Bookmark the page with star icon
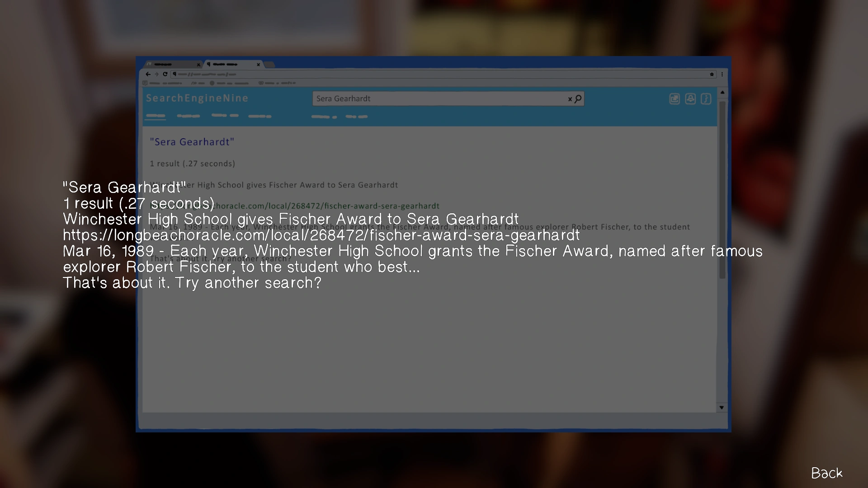This screenshot has width=868, height=488. [712, 74]
